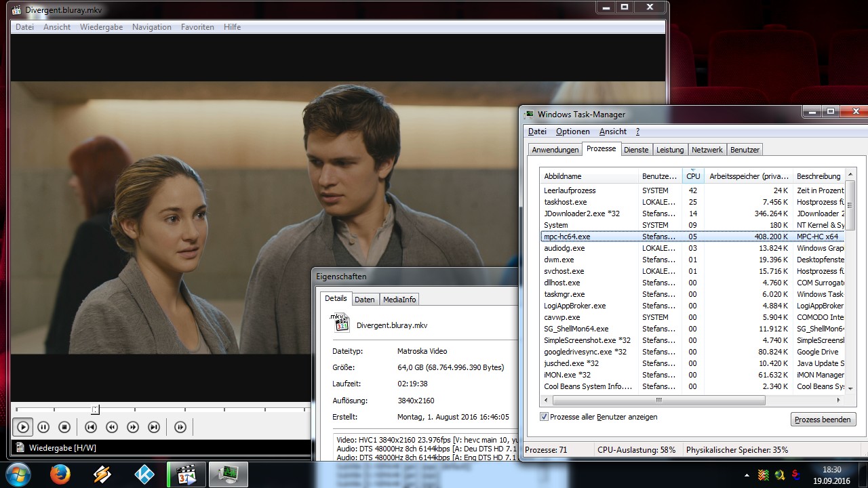Open the Wiedergabe menu
868x488 pixels.
[x=101, y=27]
